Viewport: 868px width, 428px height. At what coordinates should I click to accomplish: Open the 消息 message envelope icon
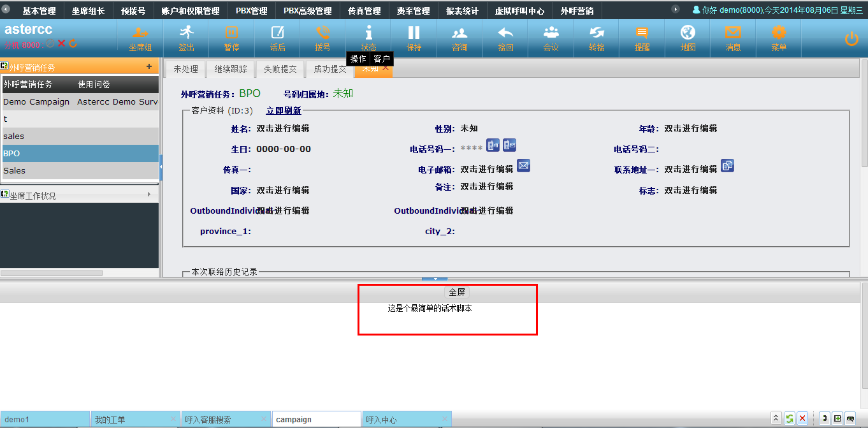pyautogui.click(x=733, y=33)
